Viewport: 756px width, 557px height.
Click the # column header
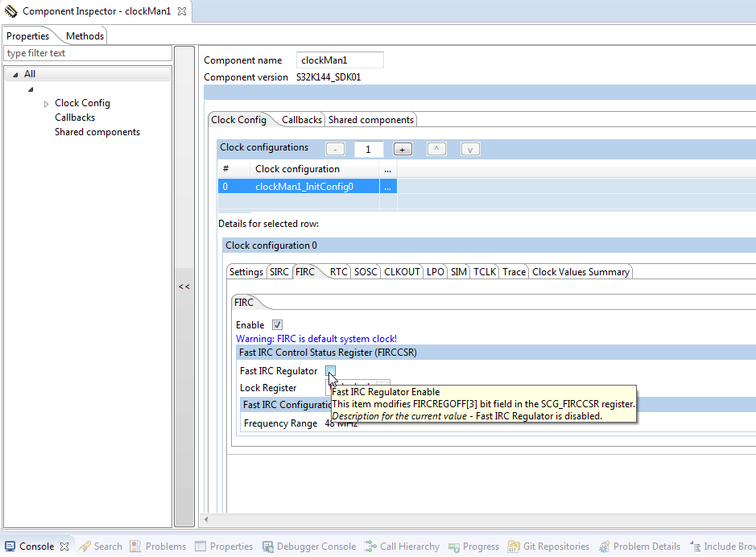coord(233,169)
